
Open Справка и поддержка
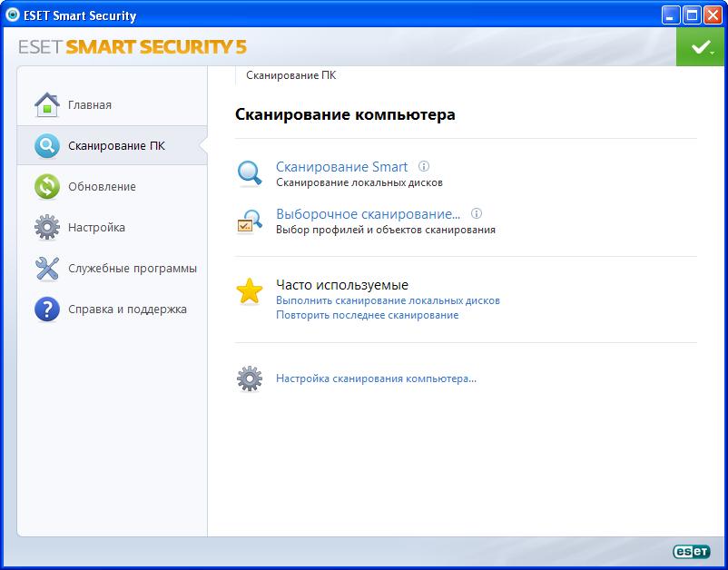(x=112, y=310)
